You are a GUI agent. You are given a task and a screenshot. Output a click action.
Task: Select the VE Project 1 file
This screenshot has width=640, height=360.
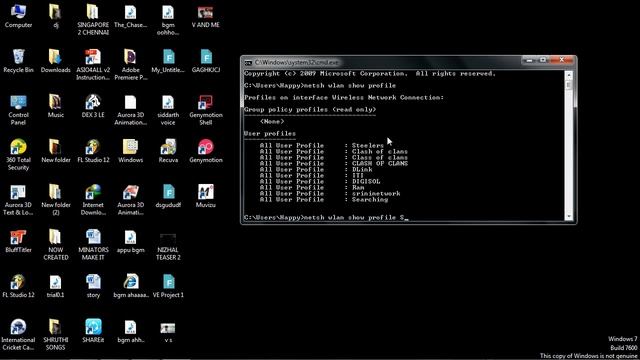click(x=168, y=286)
